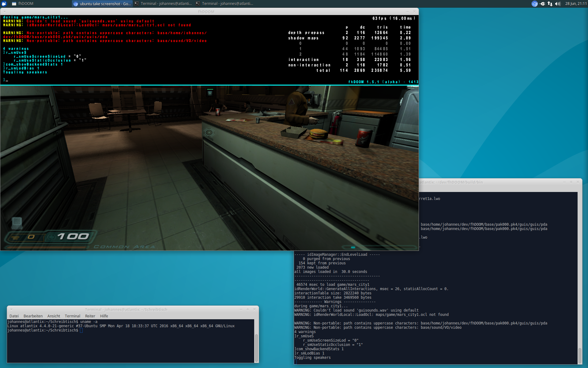The width and height of the screenshot is (588, 368).
Task: Close the Schreibtisch terminal window
Action: click(254, 309)
